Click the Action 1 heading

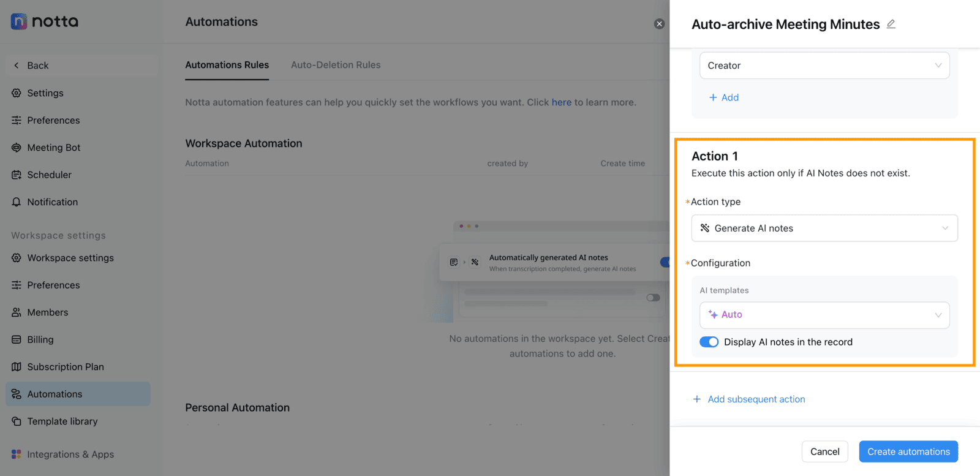715,156
